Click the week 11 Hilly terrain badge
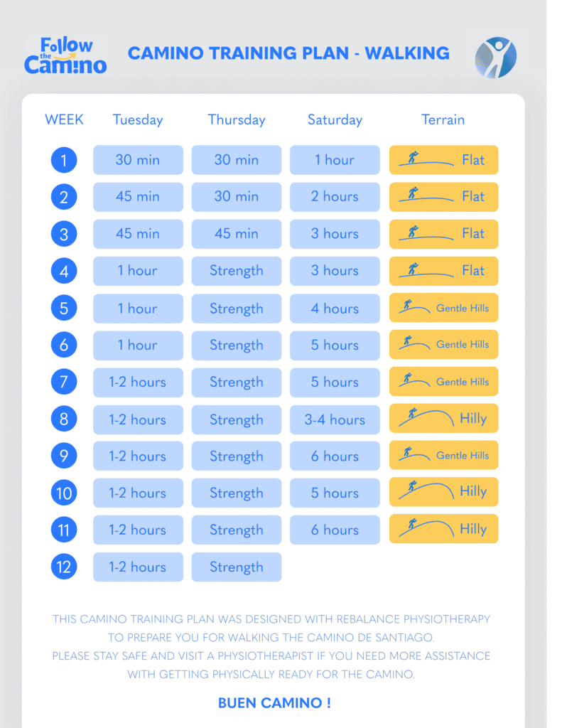 point(443,529)
